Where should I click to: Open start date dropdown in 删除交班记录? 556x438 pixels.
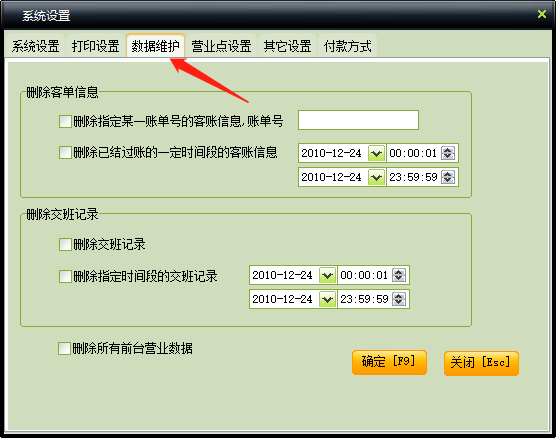(327, 275)
